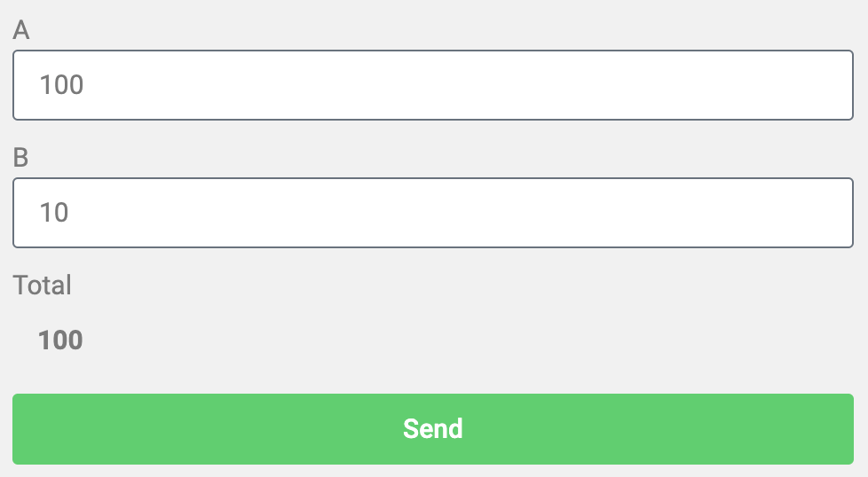
Task: Click the bold total value 100
Action: pos(60,340)
